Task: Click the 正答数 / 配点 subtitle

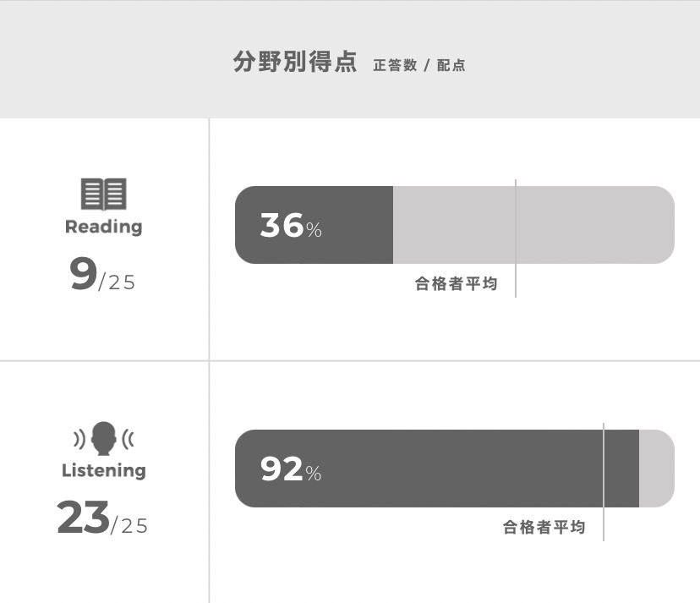Action: (x=419, y=65)
